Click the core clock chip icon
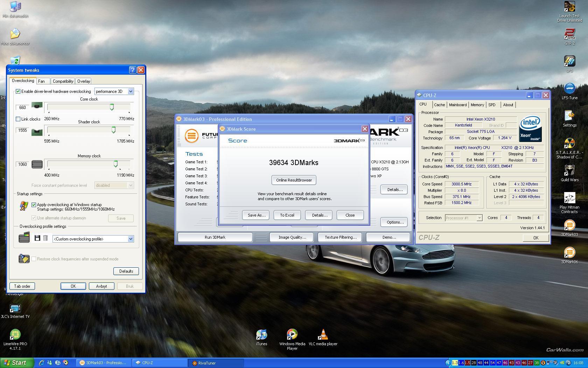Image resolution: width=588 pixels, height=368 pixels. click(37, 106)
